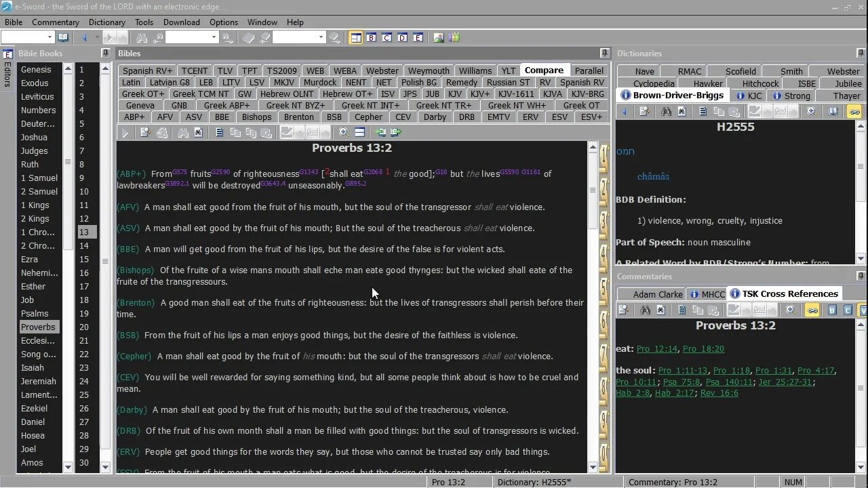Image resolution: width=868 pixels, height=488 pixels.
Task: Show the Bible layout B button
Action: 372,38
